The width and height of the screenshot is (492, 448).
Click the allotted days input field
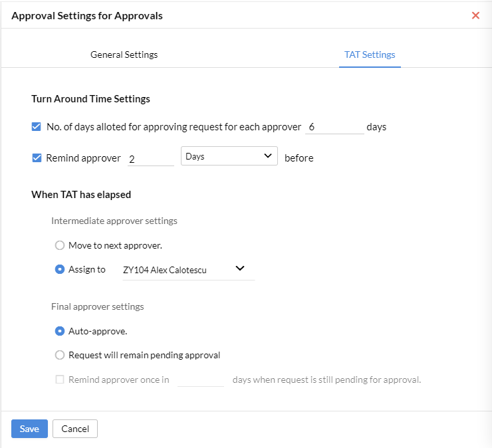[334, 127]
